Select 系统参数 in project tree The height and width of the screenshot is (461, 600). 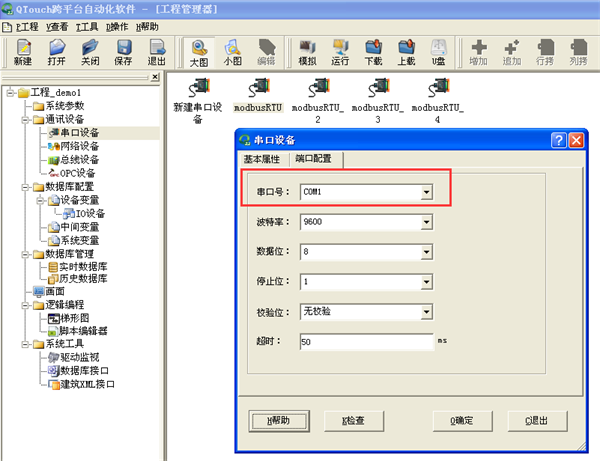59,106
